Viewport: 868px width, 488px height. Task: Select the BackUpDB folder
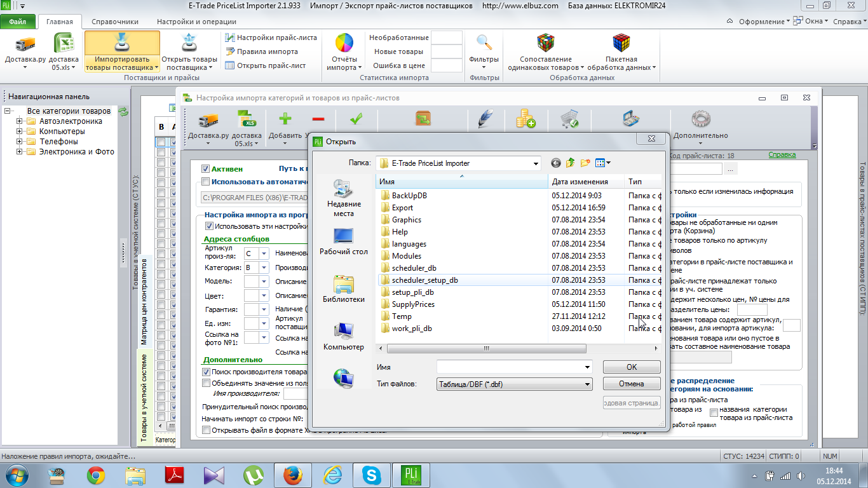pos(409,196)
